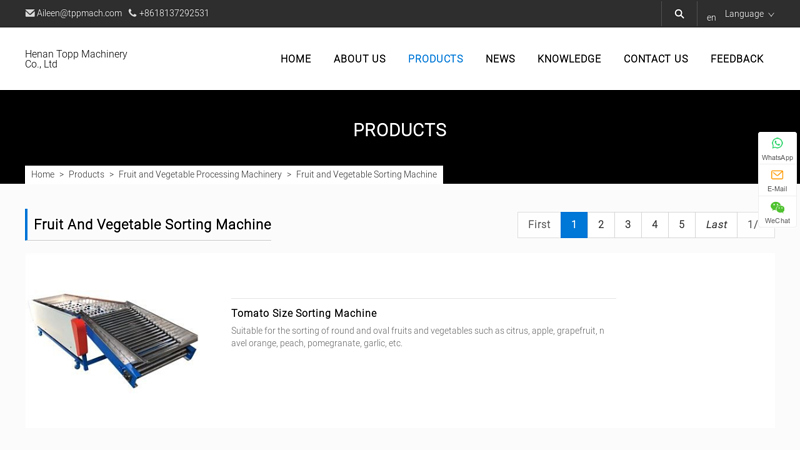The height and width of the screenshot is (450, 800).
Task: Click the Henan Topp Machinery Co., Ltd logo
Action: click(x=76, y=59)
